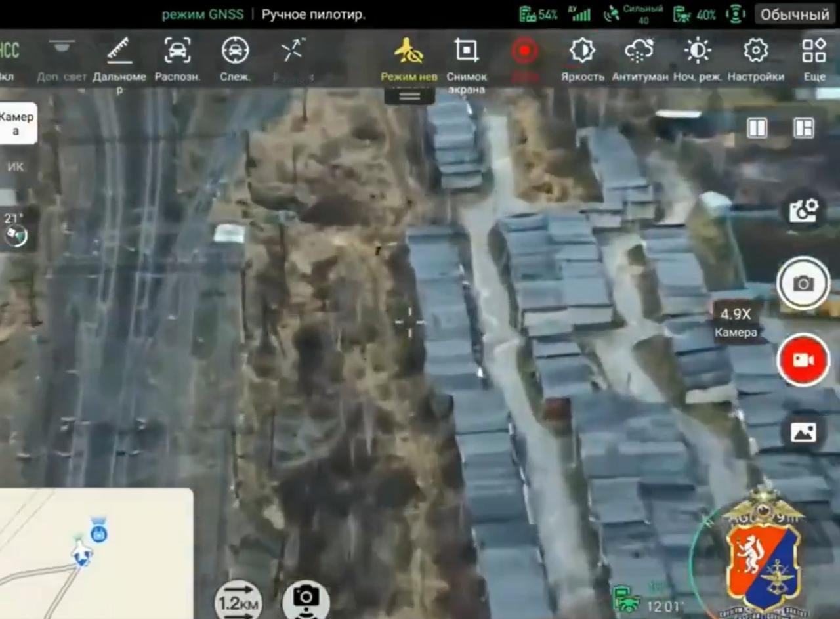This screenshot has width=840, height=619.
Task: Change the Обычный flight mode
Action: pyautogui.click(x=795, y=14)
